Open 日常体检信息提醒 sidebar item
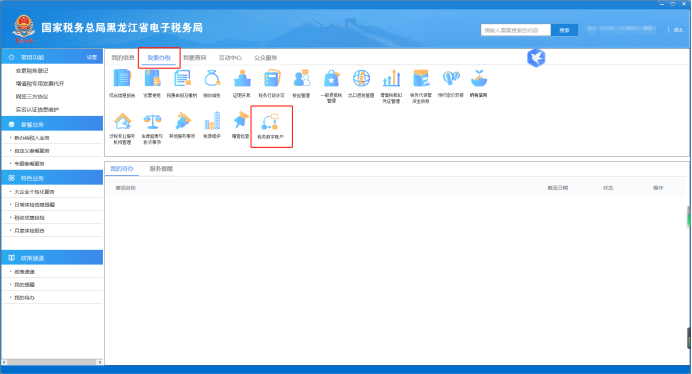 [34, 204]
